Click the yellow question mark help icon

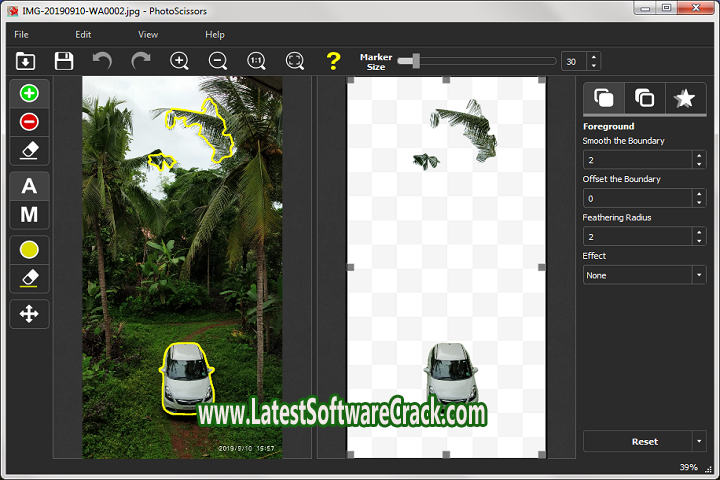(x=333, y=61)
